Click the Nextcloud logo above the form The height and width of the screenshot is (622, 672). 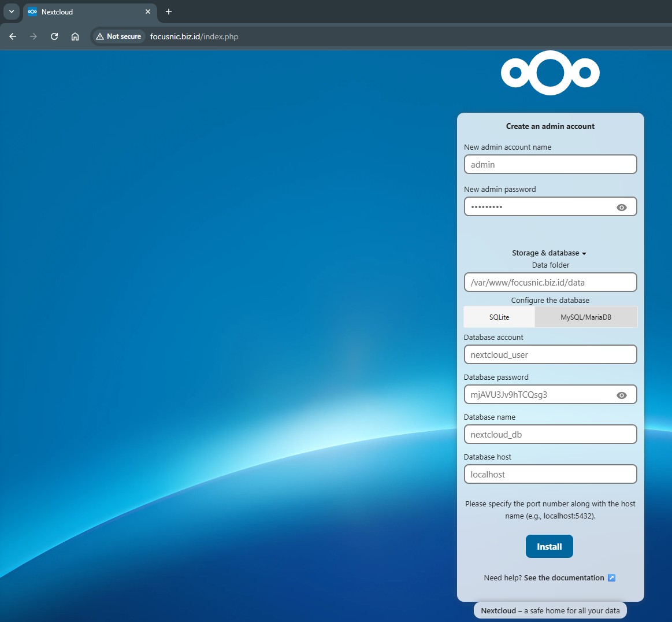tap(550, 73)
